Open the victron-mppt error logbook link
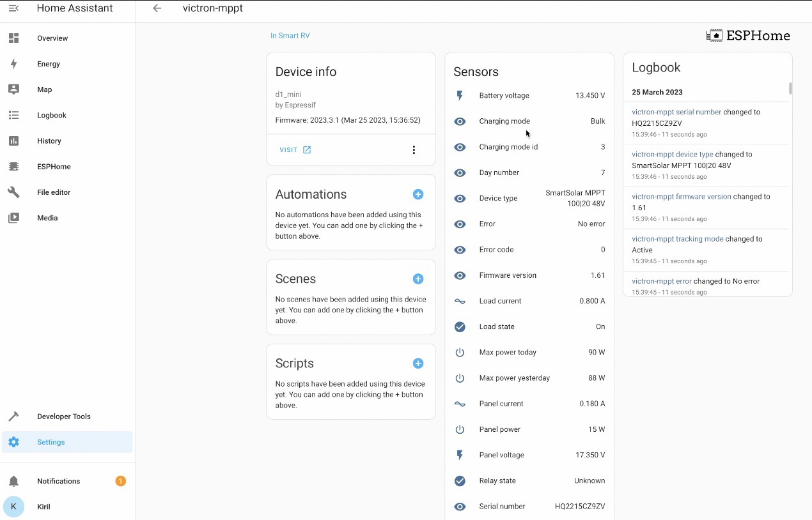This screenshot has height=520, width=812. point(662,281)
